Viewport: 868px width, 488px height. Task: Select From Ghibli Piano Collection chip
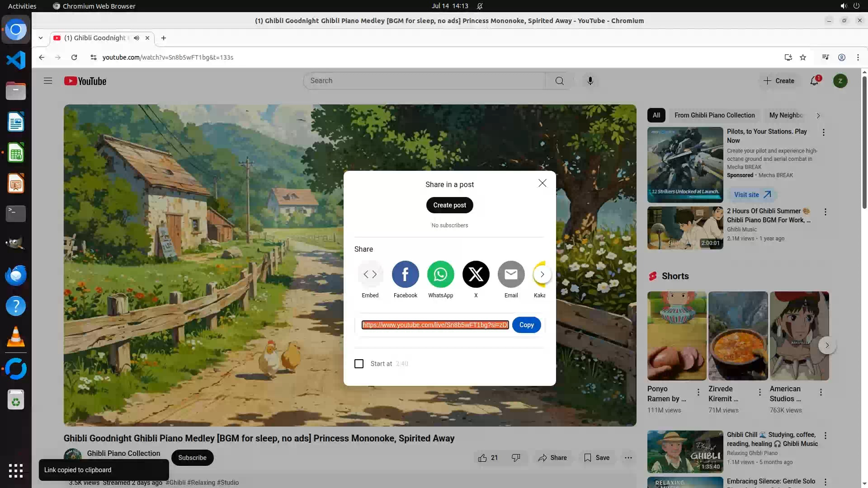(x=714, y=115)
